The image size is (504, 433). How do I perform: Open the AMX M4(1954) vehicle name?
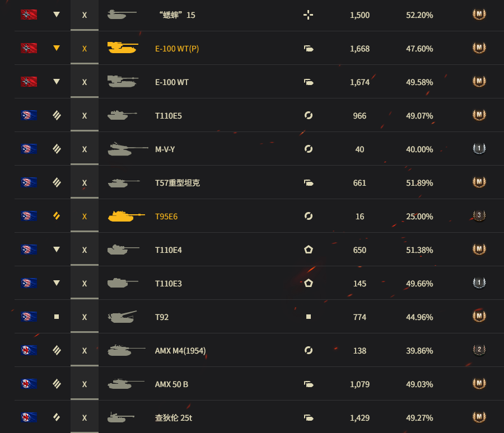[180, 351]
